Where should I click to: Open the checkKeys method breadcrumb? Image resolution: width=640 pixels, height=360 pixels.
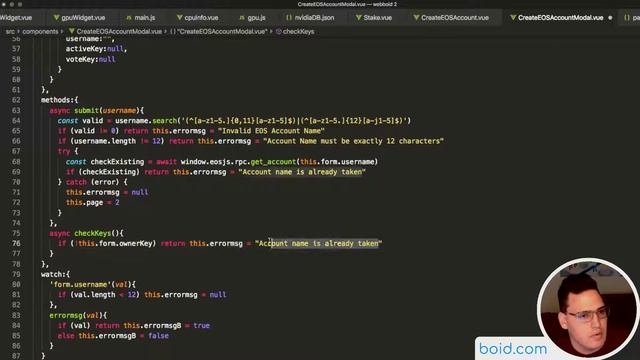coord(295,31)
